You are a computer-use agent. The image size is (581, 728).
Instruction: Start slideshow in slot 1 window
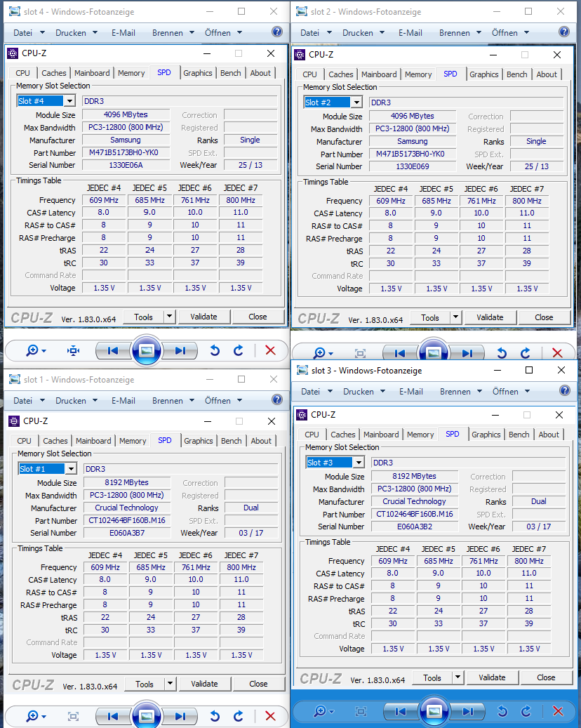(147, 715)
